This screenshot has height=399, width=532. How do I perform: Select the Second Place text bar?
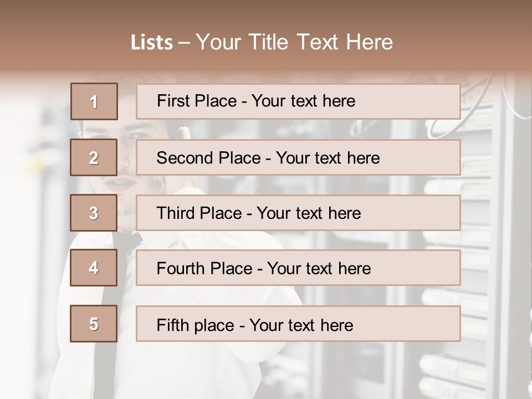click(x=298, y=157)
